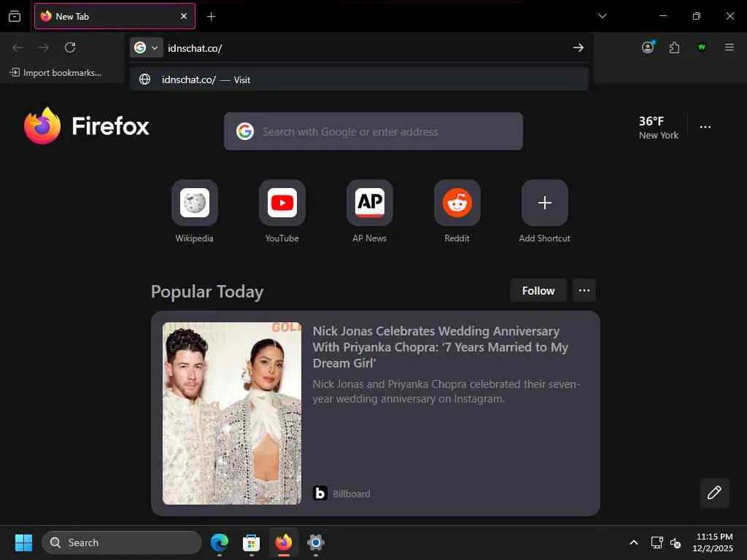The width and height of the screenshot is (747, 560).
Task: Select the idnschat.co/ — Visit suggestion
Action: (359, 79)
